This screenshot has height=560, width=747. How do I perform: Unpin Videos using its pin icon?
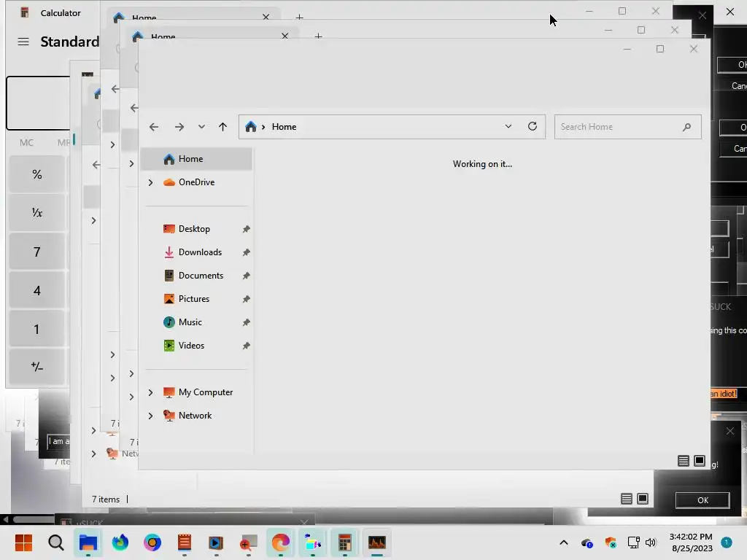click(247, 346)
